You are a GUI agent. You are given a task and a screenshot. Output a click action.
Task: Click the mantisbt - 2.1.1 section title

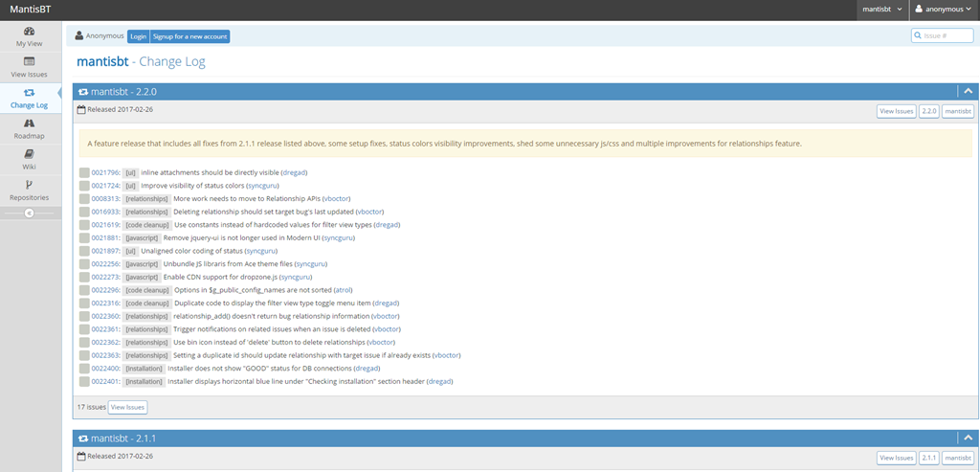[x=123, y=438]
